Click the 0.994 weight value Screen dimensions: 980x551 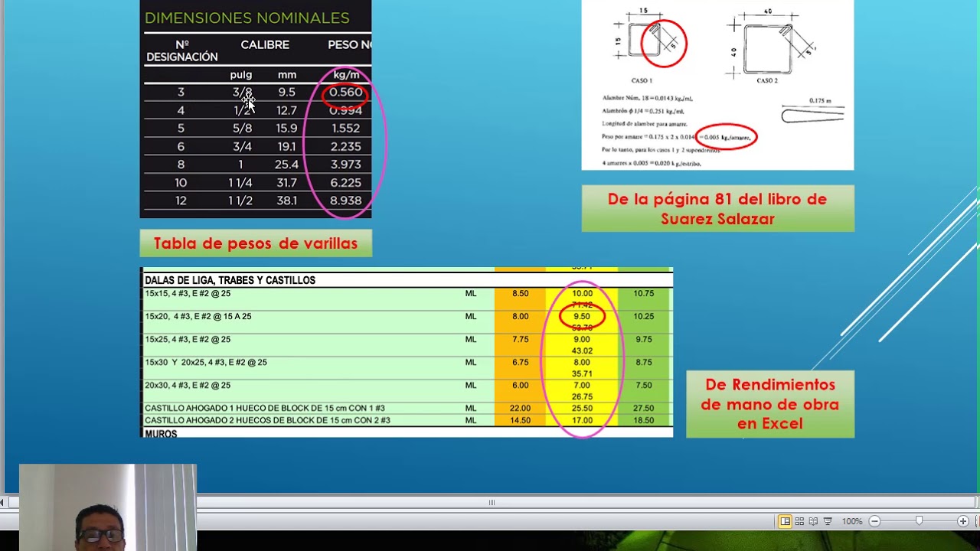click(x=346, y=110)
